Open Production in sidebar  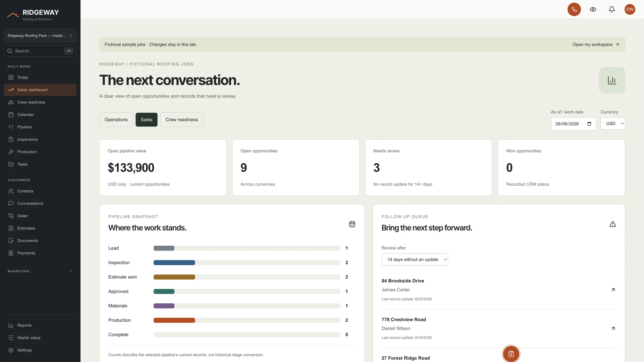pyautogui.click(x=40, y=152)
